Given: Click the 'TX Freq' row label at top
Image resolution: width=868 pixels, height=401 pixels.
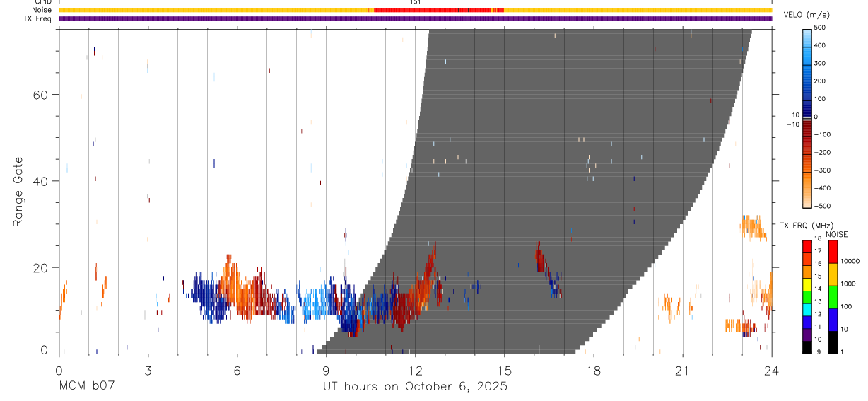Looking at the screenshot, I should 39,18.
